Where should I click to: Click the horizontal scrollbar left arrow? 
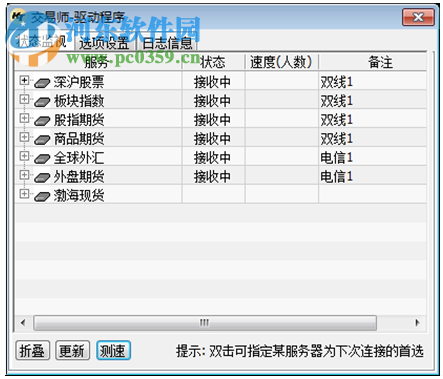(23, 323)
